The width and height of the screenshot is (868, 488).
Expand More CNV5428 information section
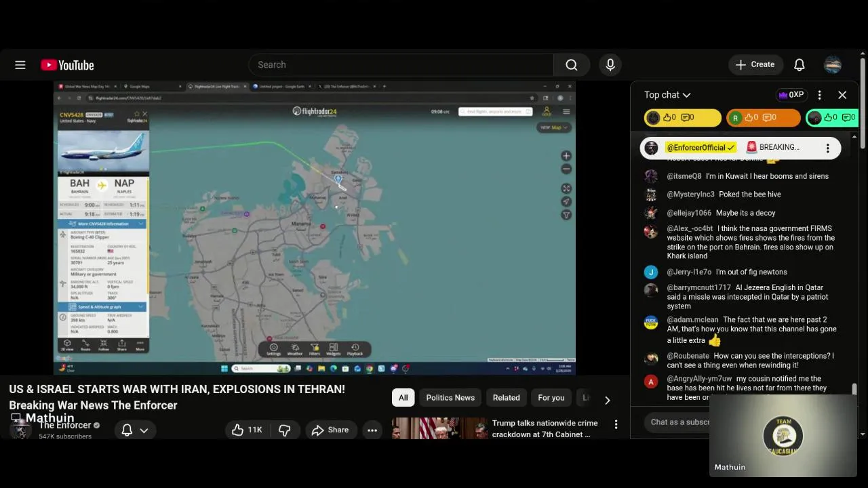pos(103,224)
